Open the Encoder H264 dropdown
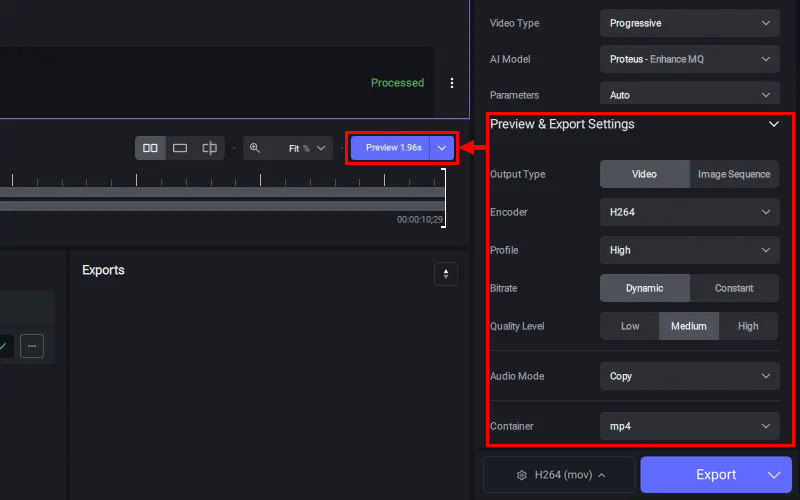The height and width of the screenshot is (500, 800). [689, 212]
